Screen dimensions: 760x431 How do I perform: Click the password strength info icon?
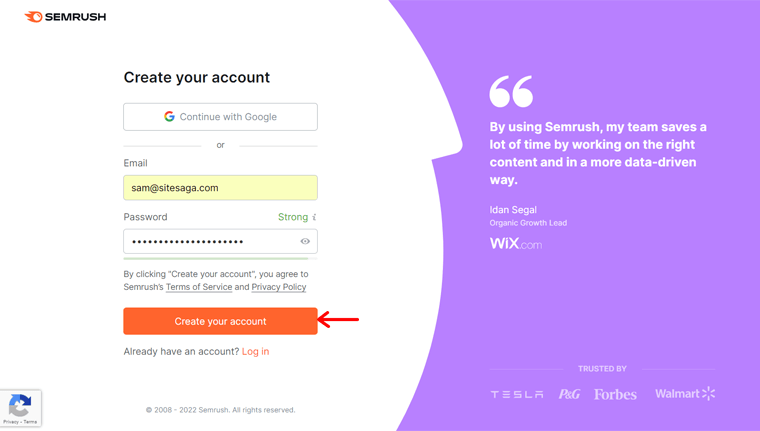pos(314,217)
